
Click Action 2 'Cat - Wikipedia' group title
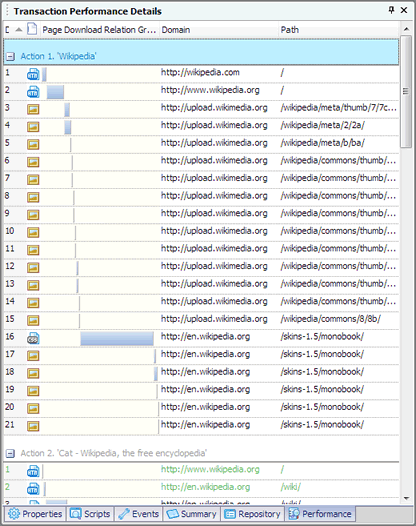[113, 453]
